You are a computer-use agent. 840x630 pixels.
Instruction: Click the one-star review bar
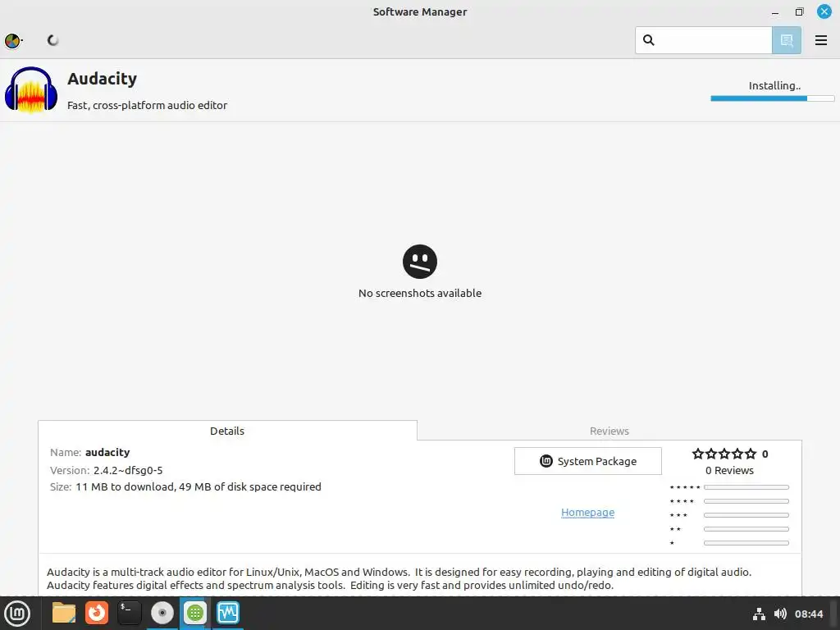click(746, 543)
